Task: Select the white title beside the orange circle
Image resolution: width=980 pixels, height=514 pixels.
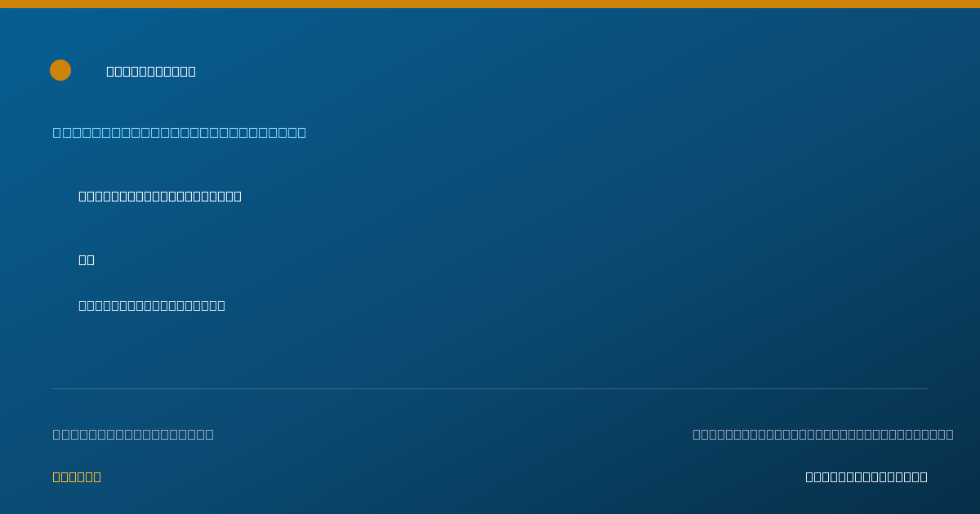Action: coord(151,71)
